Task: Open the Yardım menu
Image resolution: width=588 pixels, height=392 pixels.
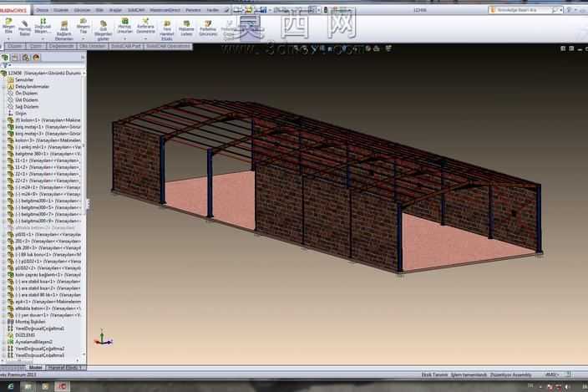Action: tap(213, 10)
